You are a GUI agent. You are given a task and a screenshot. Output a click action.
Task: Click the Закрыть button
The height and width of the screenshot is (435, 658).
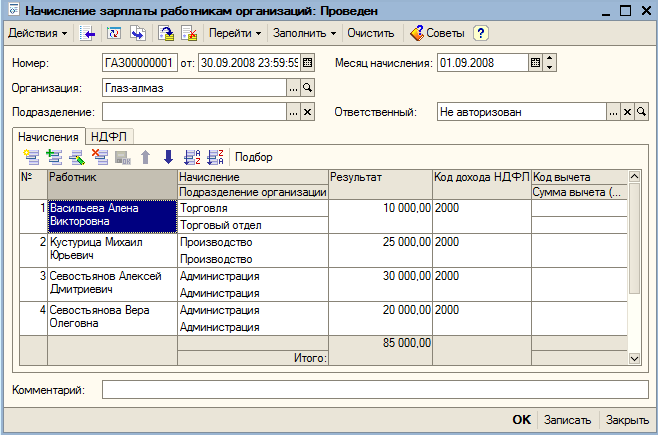pyautogui.click(x=627, y=419)
